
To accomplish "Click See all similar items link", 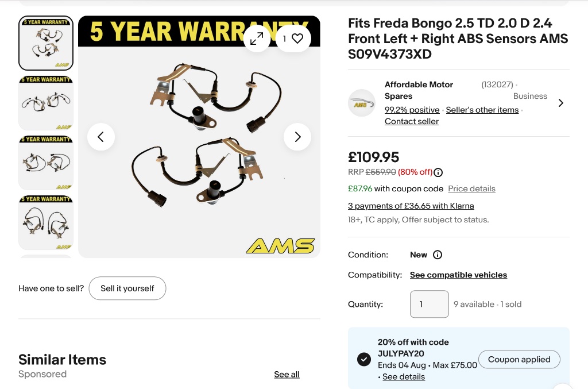I will coord(287,375).
